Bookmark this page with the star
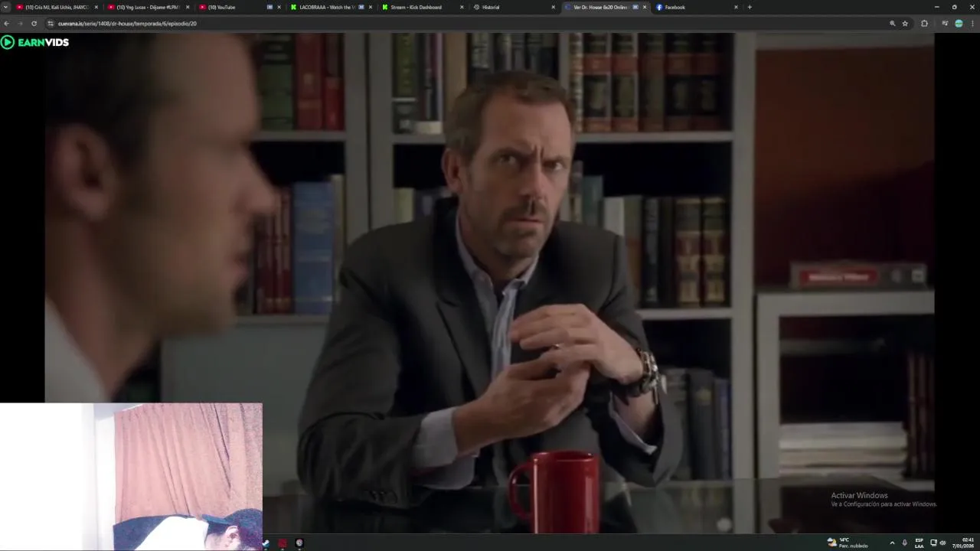 coord(905,24)
